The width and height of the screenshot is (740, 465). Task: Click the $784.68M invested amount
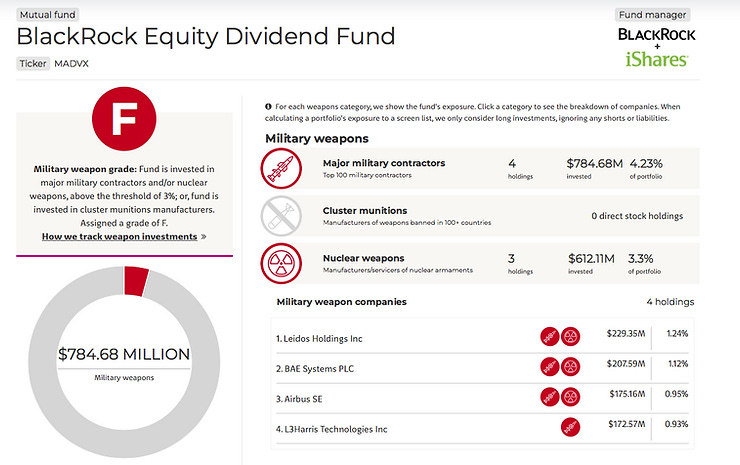(594, 164)
